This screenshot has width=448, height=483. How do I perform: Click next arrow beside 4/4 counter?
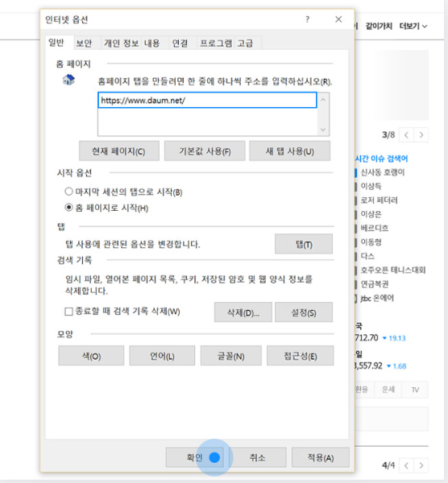421,465
